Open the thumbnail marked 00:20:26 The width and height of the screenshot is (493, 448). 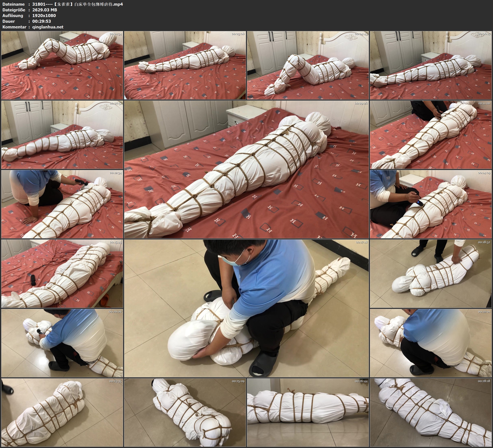click(x=62, y=343)
